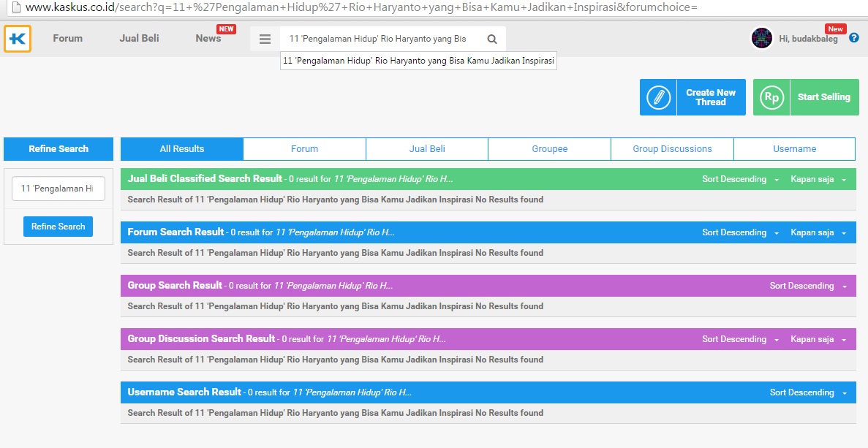
Task: Click the Refine Search button below the input
Action: (58, 227)
